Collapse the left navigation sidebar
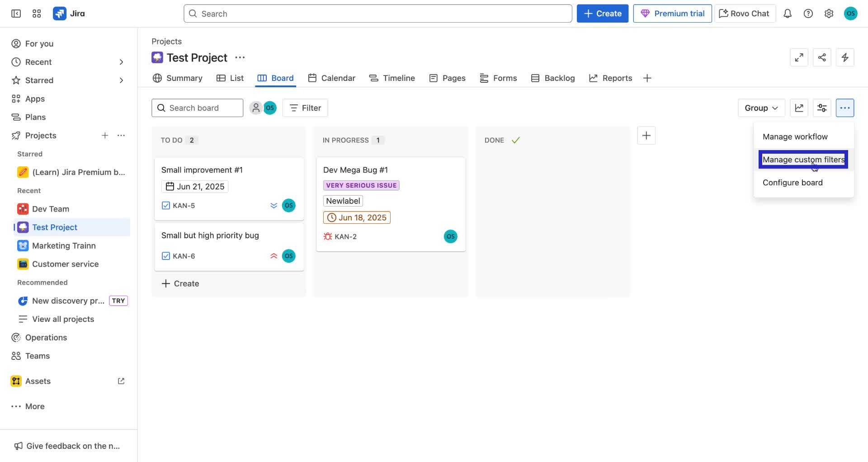 point(15,14)
